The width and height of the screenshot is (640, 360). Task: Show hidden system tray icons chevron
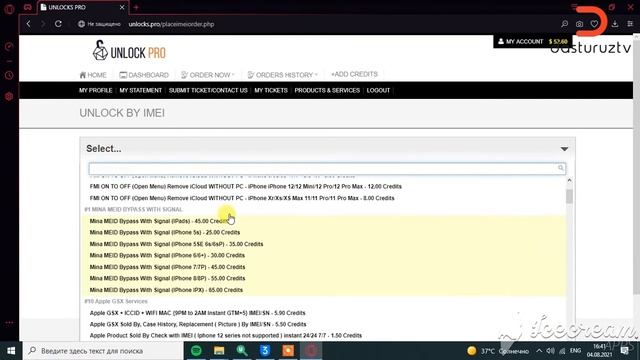coord(539,351)
